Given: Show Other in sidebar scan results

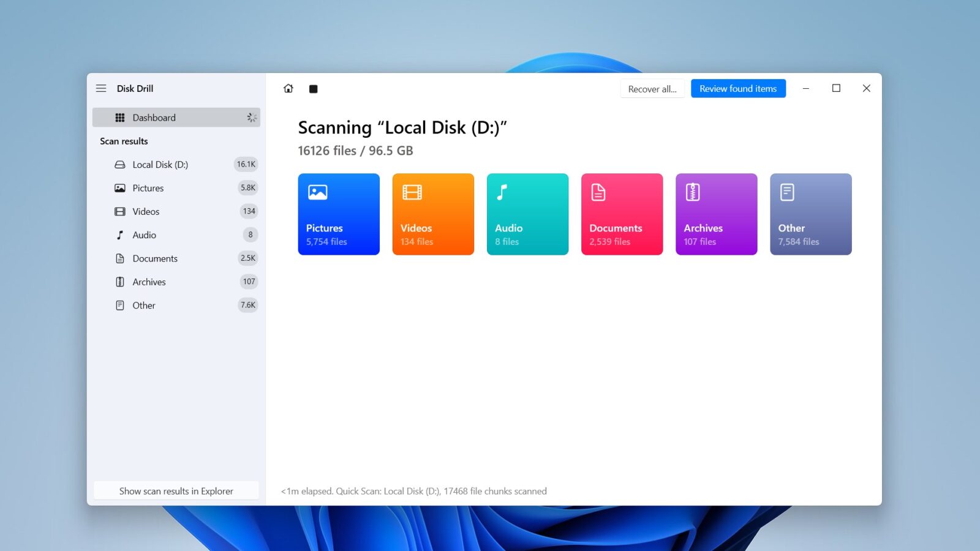Looking at the screenshot, I should click(176, 305).
